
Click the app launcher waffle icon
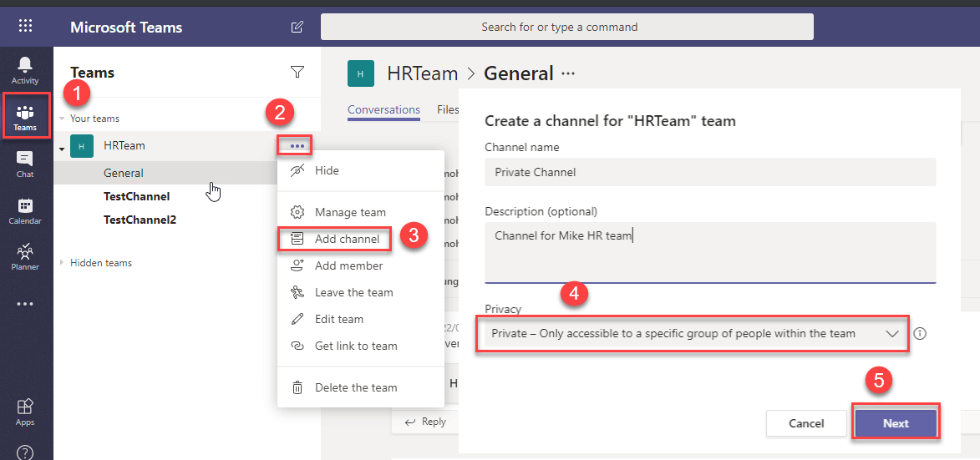pos(25,26)
